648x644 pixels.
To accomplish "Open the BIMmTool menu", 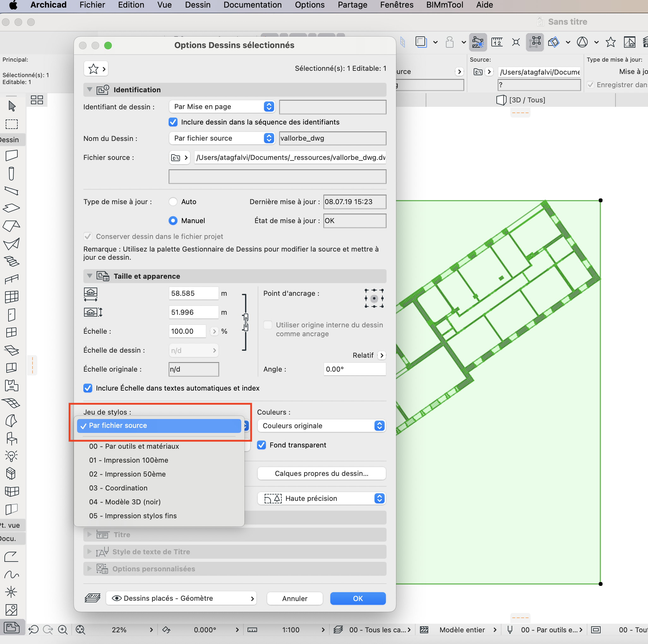I will [444, 5].
